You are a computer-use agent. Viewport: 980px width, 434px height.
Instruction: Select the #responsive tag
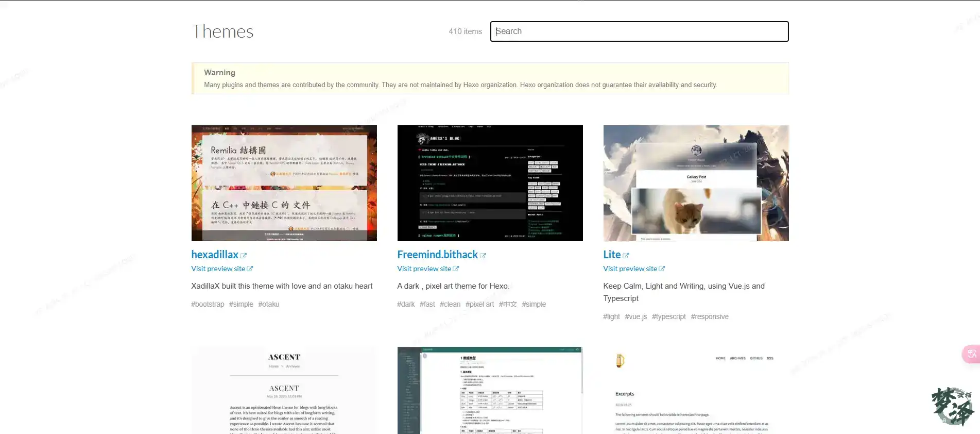point(710,316)
